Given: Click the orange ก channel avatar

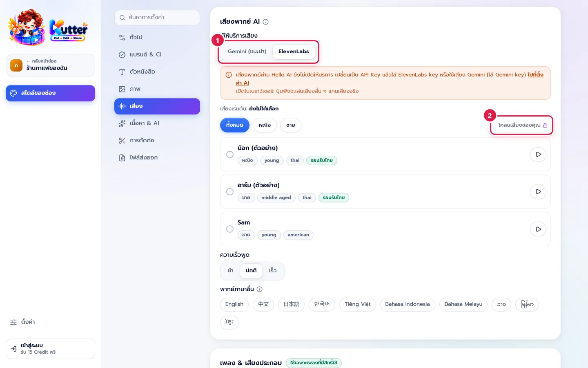Looking at the screenshot, I should (x=16, y=65).
